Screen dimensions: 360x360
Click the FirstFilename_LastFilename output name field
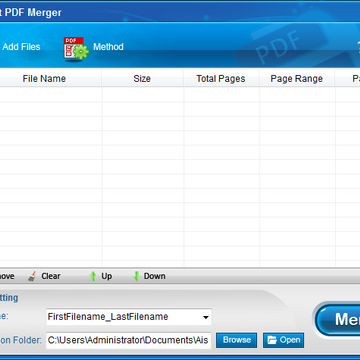pos(129,317)
